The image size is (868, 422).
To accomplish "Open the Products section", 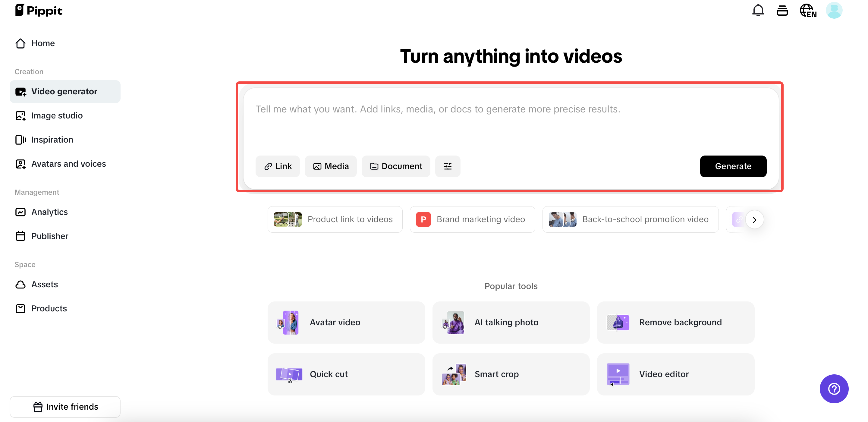I will coord(49,308).
